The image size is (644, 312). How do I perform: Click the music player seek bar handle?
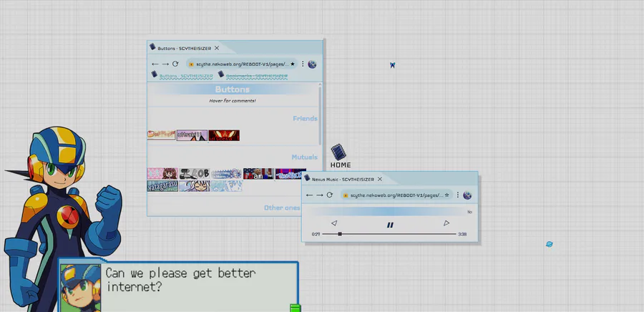pos(340,234)
